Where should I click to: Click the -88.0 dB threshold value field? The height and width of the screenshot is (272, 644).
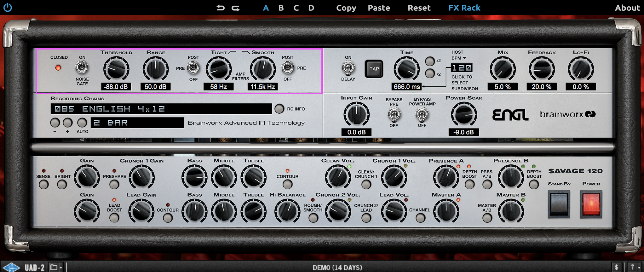pyautogui.click(x=116, y=87)
